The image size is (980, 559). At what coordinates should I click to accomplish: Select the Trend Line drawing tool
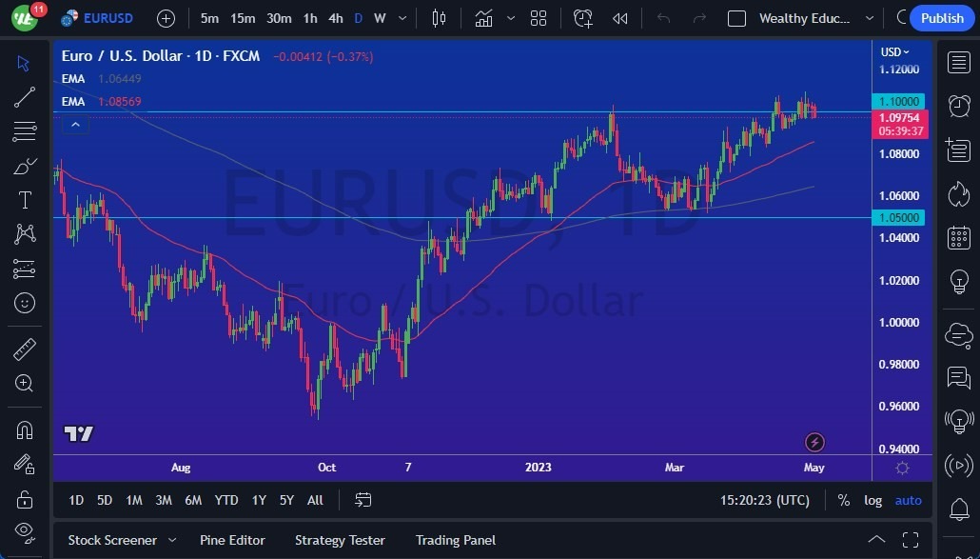tap(24, 97)
